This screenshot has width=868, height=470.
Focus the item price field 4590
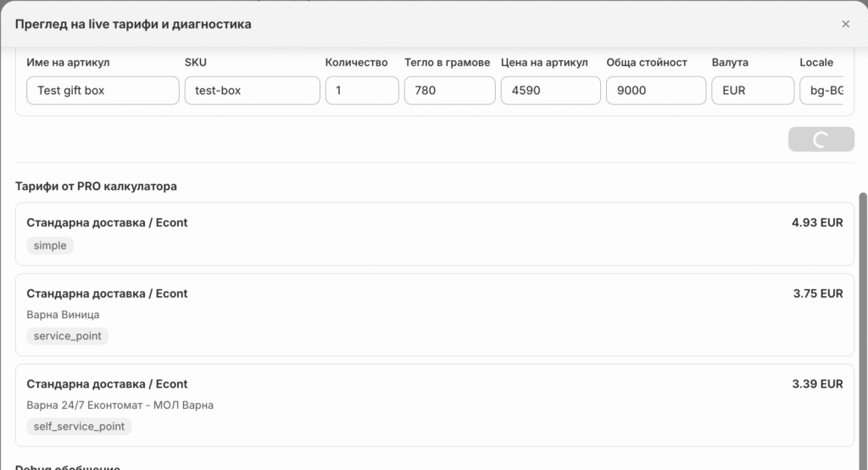551,90
